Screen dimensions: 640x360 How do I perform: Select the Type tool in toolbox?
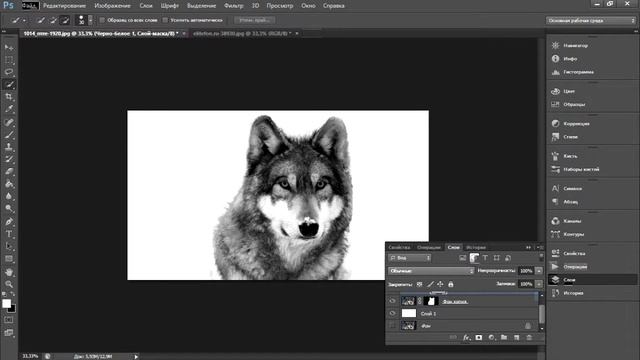pos(9,234)
